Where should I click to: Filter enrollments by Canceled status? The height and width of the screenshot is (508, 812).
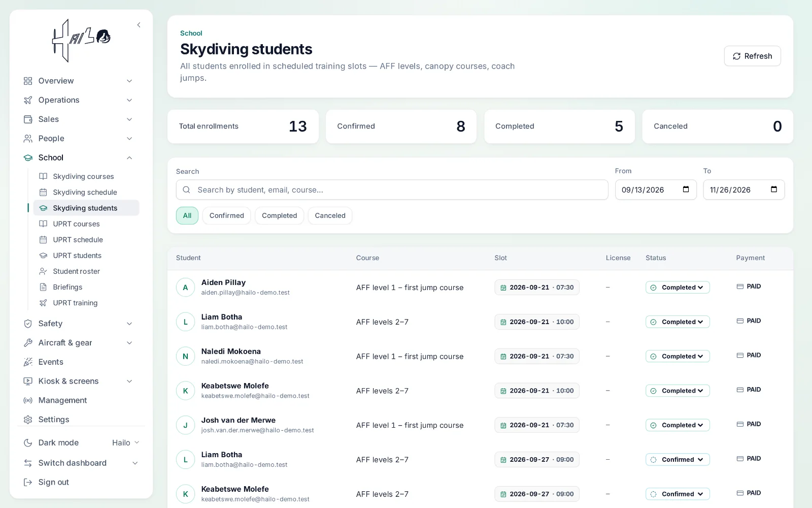(330, 216)
